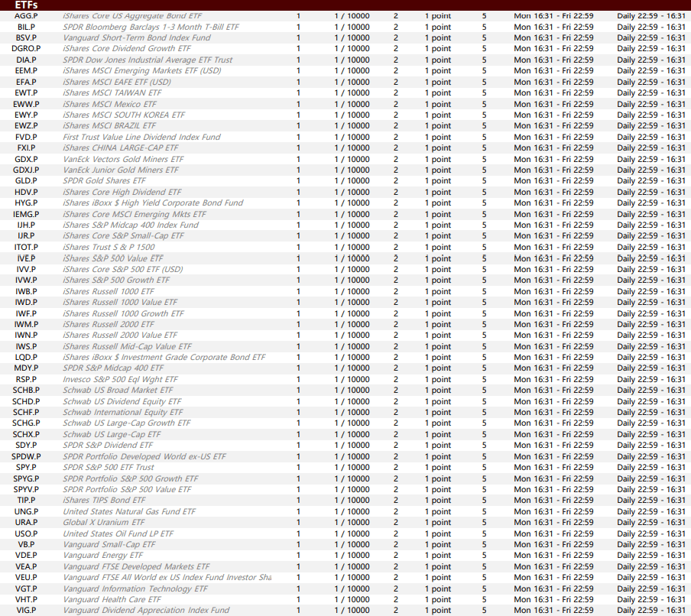Select the SCHF.P symbol cell
Image resolution: width=691 pixels, height=616 pixels.
[26, 412]
